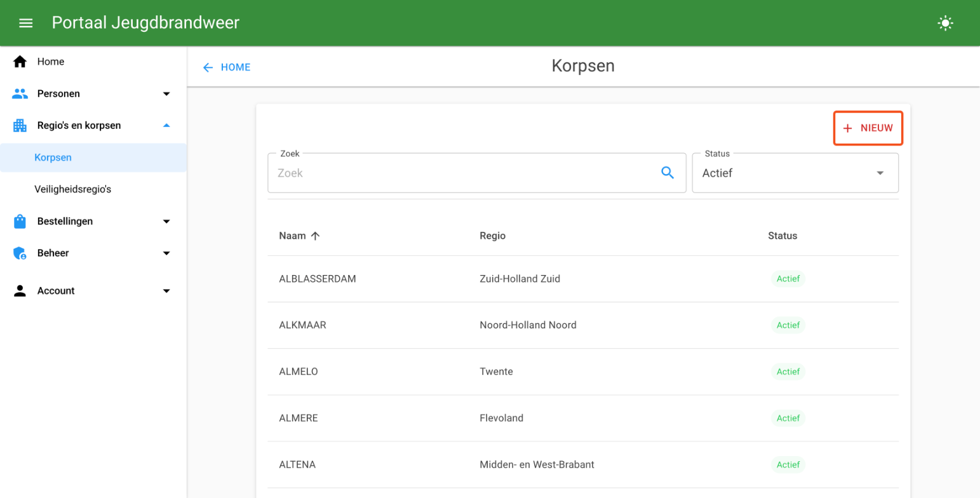
Task: Click the Midden- en West-Brabant cell
Action: (537, 464)
